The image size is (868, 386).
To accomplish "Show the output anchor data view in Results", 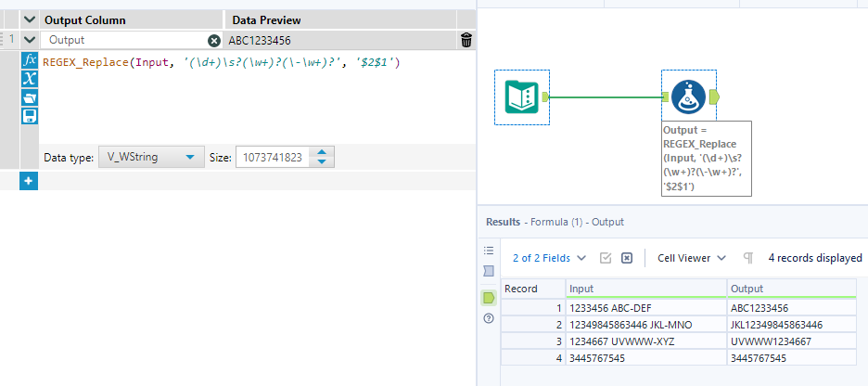I will (x=488, y=298).
